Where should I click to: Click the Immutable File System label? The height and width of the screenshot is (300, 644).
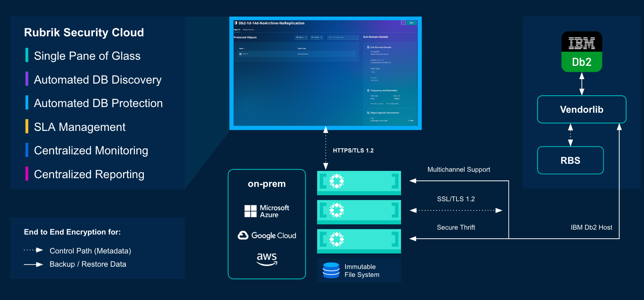tap(362, 271)
